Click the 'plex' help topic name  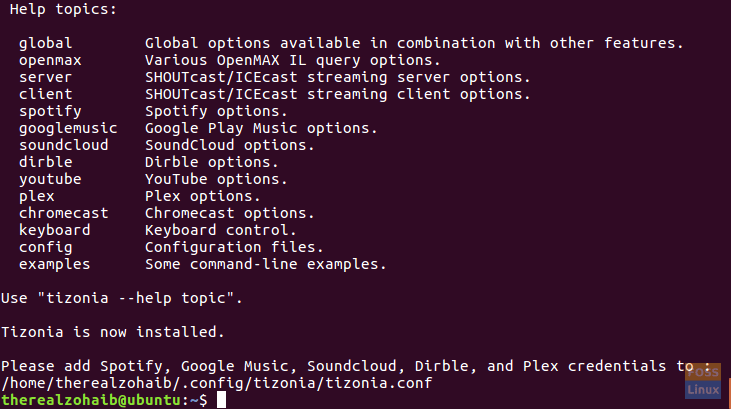pos(37,196)
